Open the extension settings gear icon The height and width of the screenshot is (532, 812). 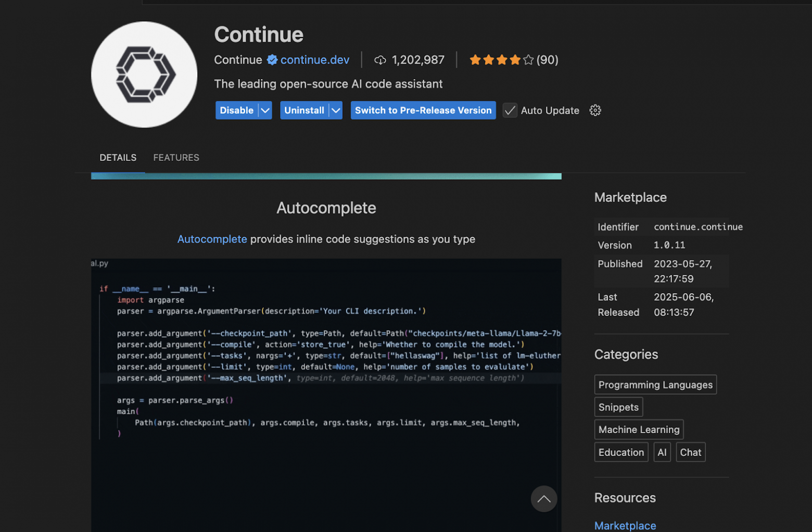595,110
